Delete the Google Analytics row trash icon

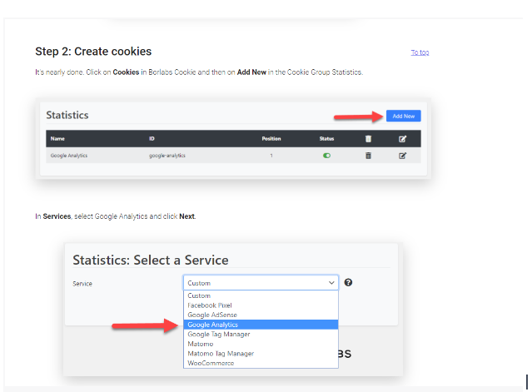coord(368,156)
